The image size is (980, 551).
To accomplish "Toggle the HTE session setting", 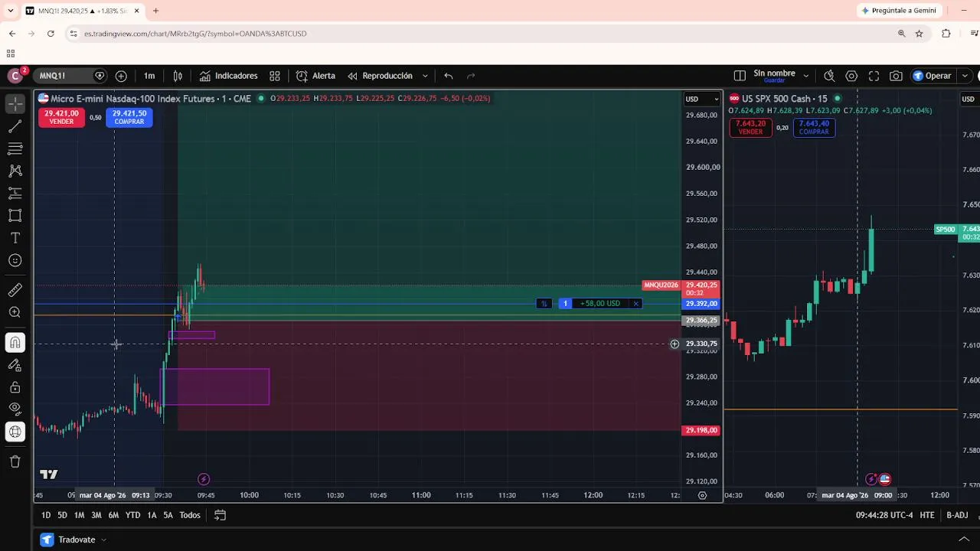I will pos(927,515).
